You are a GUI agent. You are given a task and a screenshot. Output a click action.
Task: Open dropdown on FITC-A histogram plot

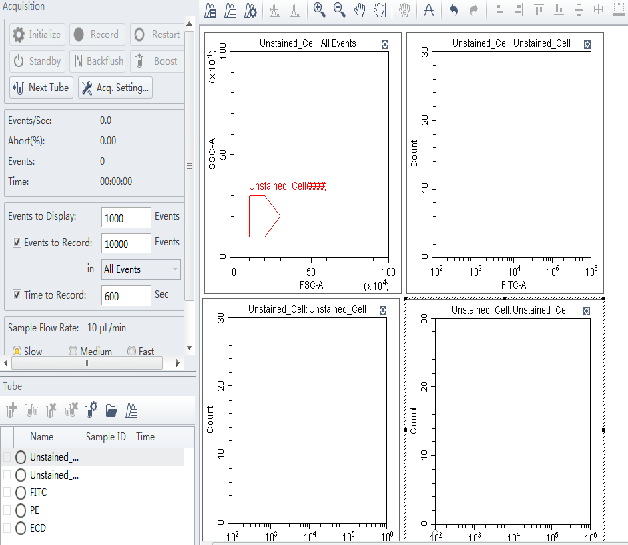click(587, 45)
